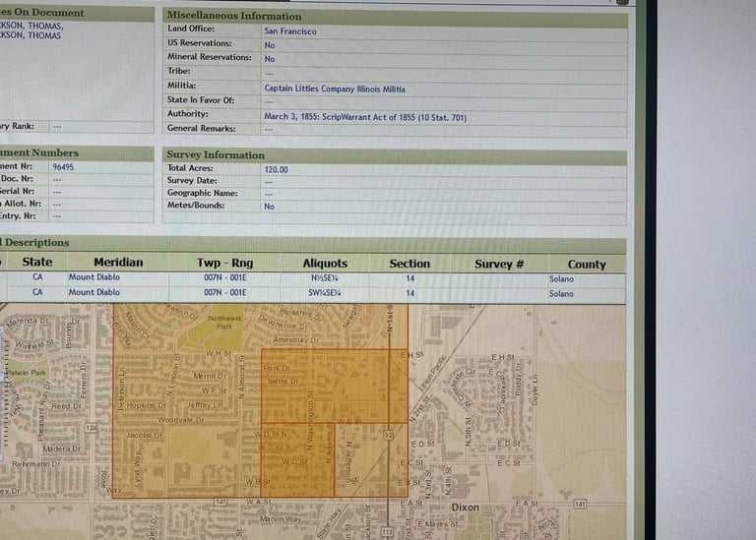Click the Madera Dr street label

(x=62, y=449)
